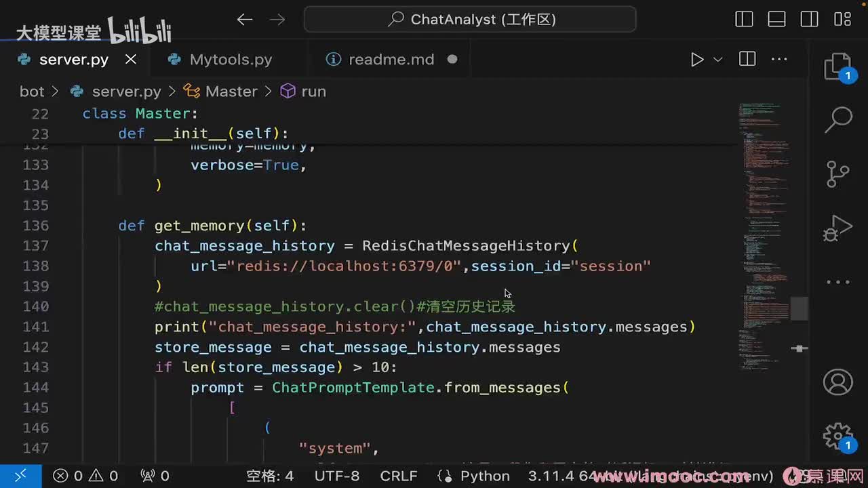Select the Master class breadcrumb

231,91
